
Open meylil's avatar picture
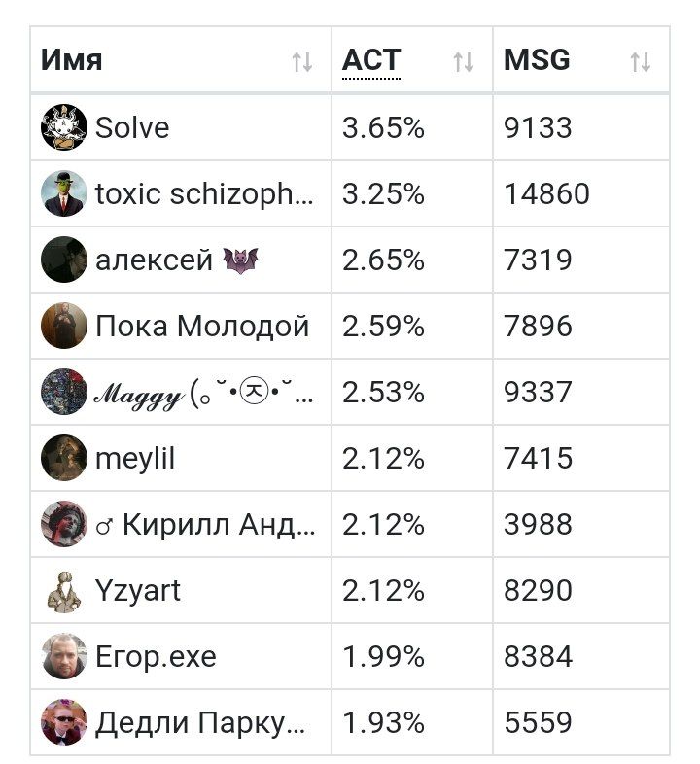coord(64,458)
